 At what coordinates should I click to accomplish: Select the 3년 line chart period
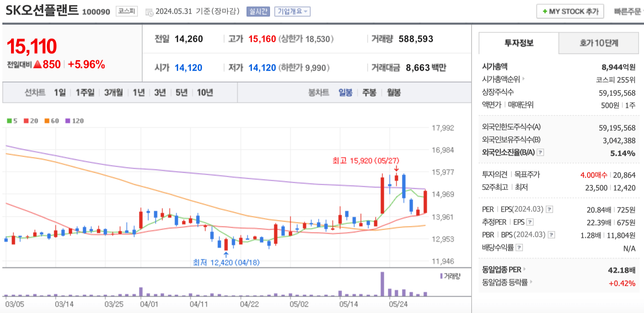160,92
